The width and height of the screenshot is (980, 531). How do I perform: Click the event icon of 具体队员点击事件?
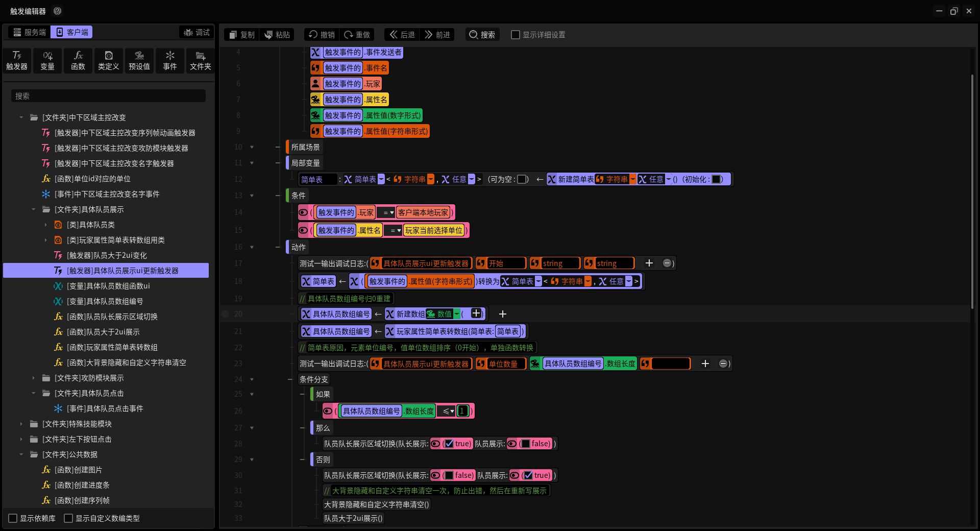click(x=58, y=408)
